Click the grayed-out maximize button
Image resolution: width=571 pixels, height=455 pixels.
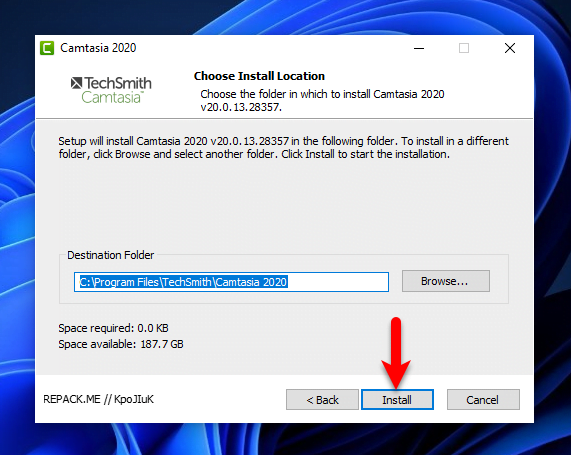(464, 48)
